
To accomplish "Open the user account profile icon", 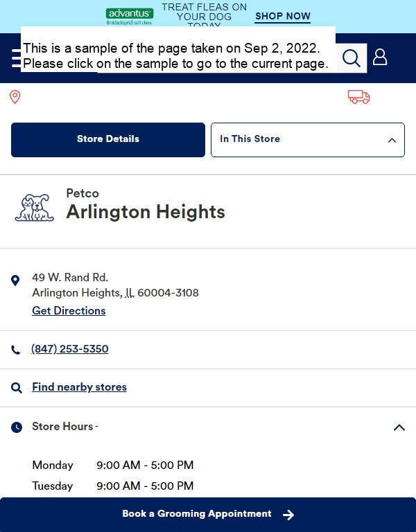I will [x=380, y=57].
